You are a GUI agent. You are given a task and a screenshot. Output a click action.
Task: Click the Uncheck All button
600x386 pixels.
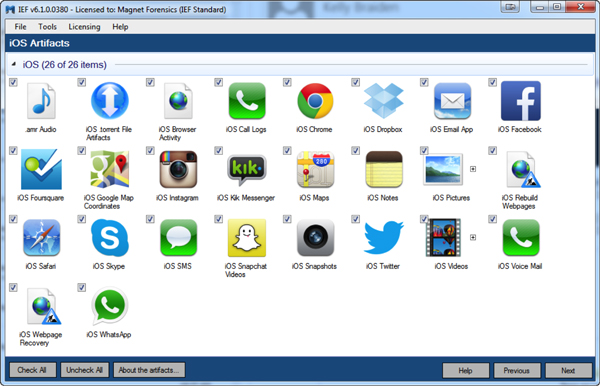click(x=85, y=370)
